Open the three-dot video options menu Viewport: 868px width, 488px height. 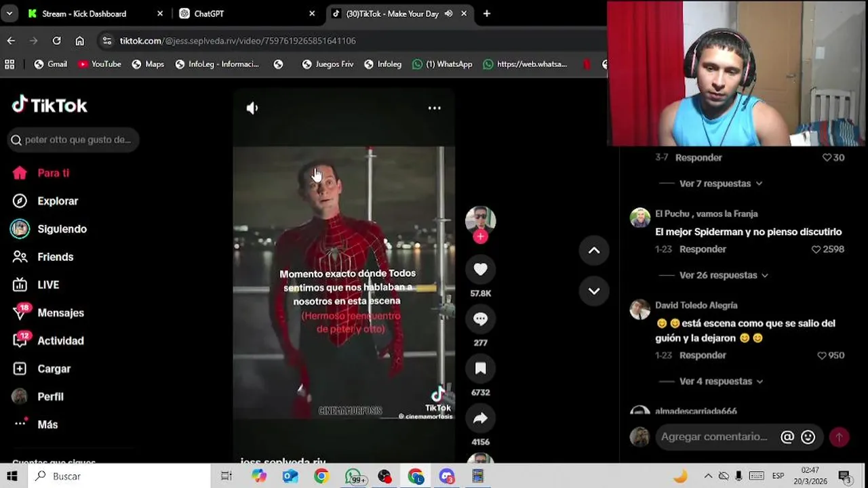pos(435,108)
